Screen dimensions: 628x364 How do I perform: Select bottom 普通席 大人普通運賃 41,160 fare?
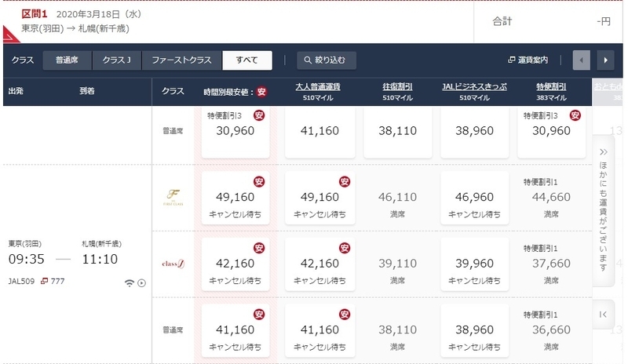click(319, 331)
